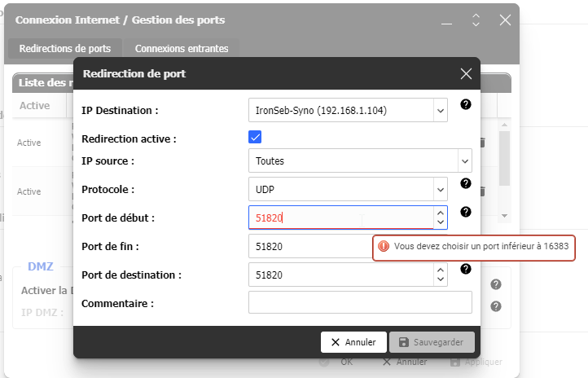This screenshot has width=588, height=378.
Task: Close the Redirection de port dialog
Action: (466, 74)
